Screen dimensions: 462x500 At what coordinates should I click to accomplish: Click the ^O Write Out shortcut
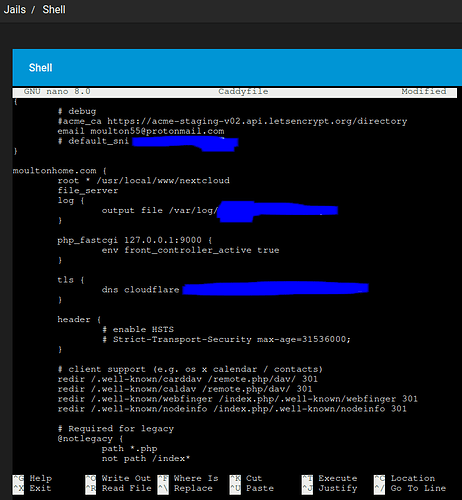click(118, 479)
